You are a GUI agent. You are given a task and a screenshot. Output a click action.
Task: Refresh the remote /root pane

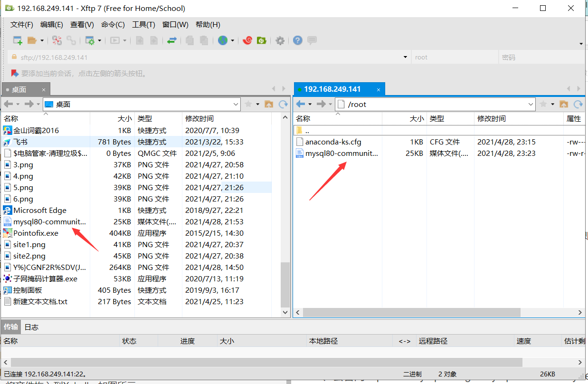click(578, 104)
